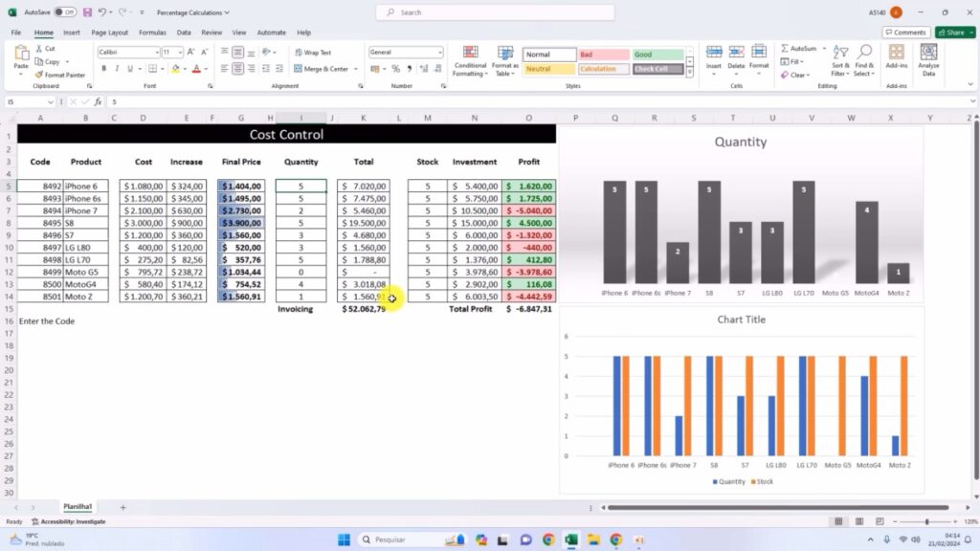Viewport: 980px width, 551px height.
Task: Toggle middle vertical alignment
Action: [x=237, y=53]
